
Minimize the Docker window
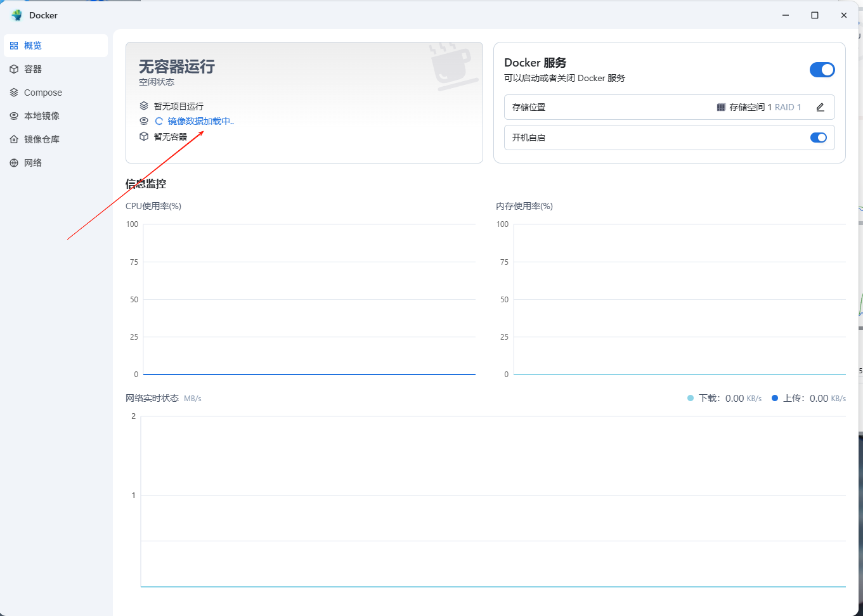pos(786,15)
